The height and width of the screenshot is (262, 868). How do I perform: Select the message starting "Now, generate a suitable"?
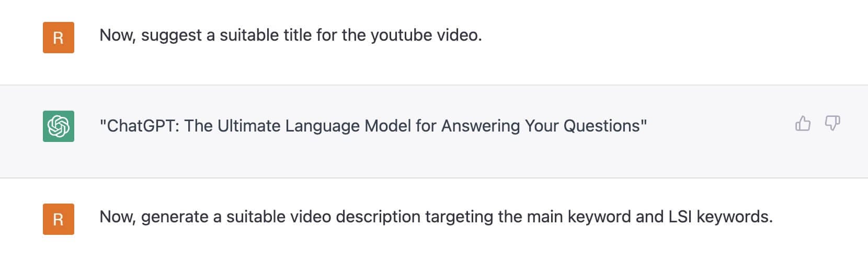[x=436, y=217]
